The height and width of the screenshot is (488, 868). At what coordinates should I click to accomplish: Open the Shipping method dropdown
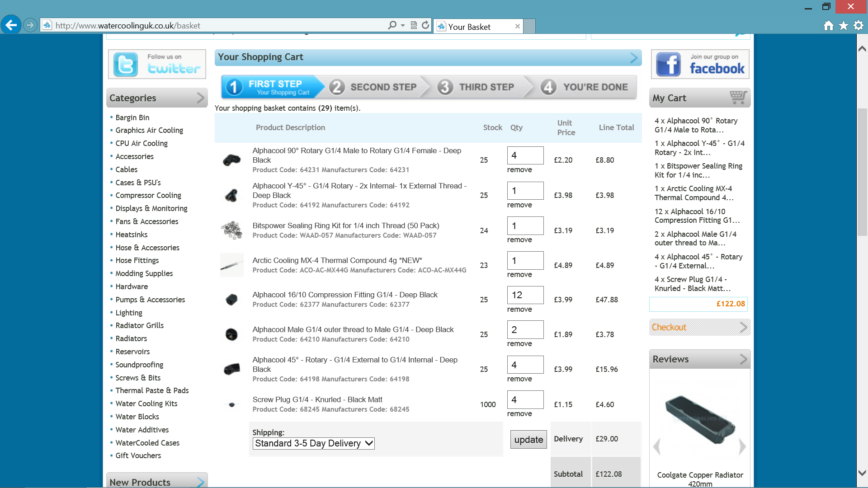(313, 443)
